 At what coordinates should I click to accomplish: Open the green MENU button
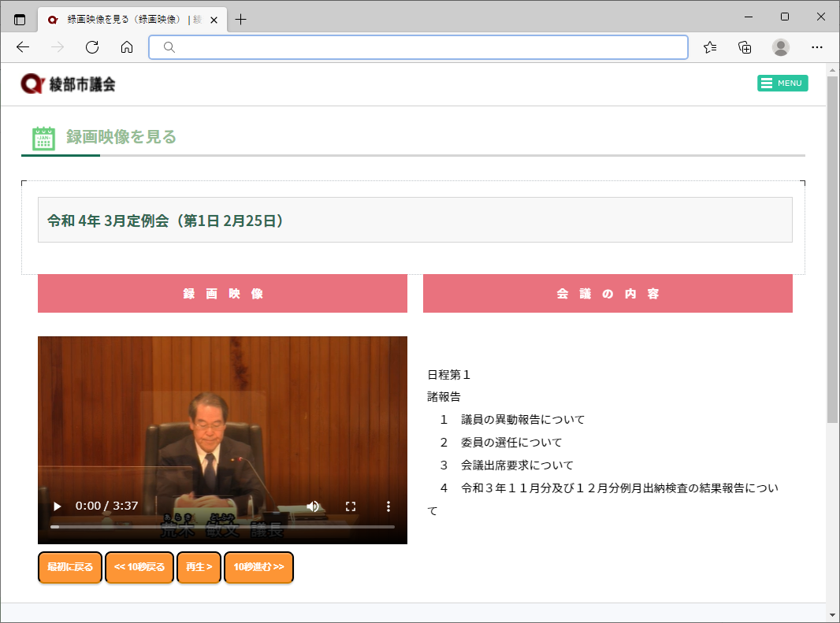pyautogui.click(x=782, y=83)
